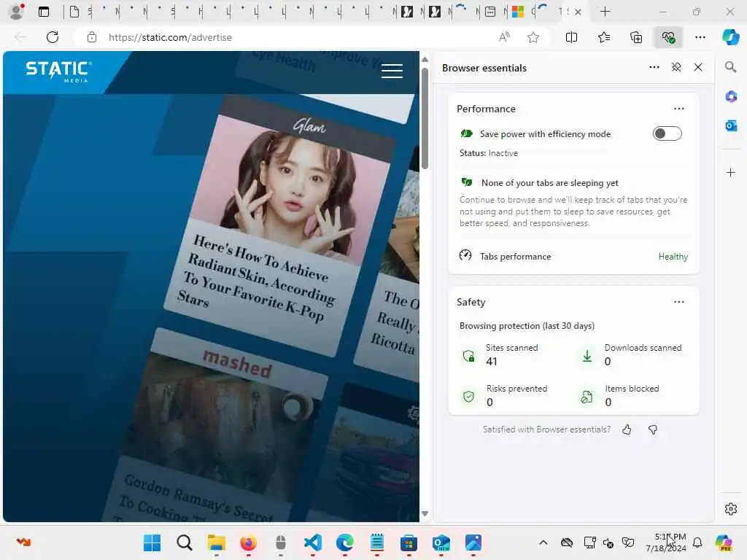The width and height of the screenshot is (747, 560).
Task: Open Microsoft 365 in sidebar
Action: click(x=731, y=97)
